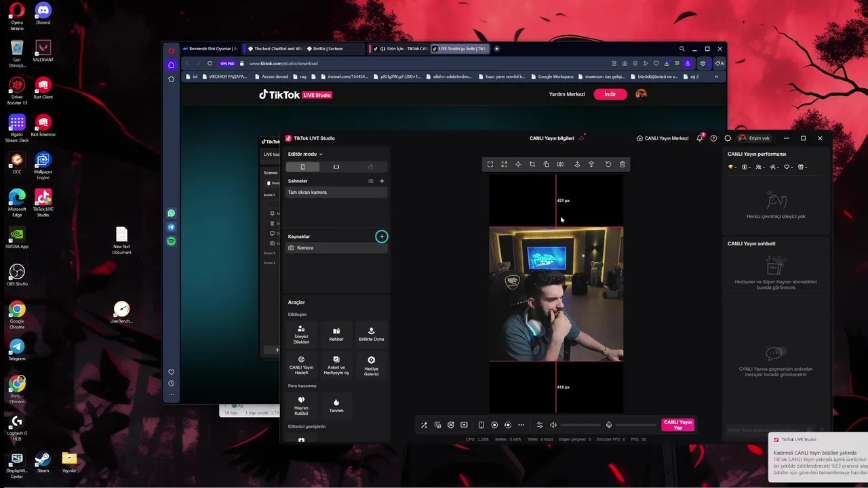This screenshot has width=868, height=488.
Task: Click the lock layout mode icon
Action: [x=370, y=167]
